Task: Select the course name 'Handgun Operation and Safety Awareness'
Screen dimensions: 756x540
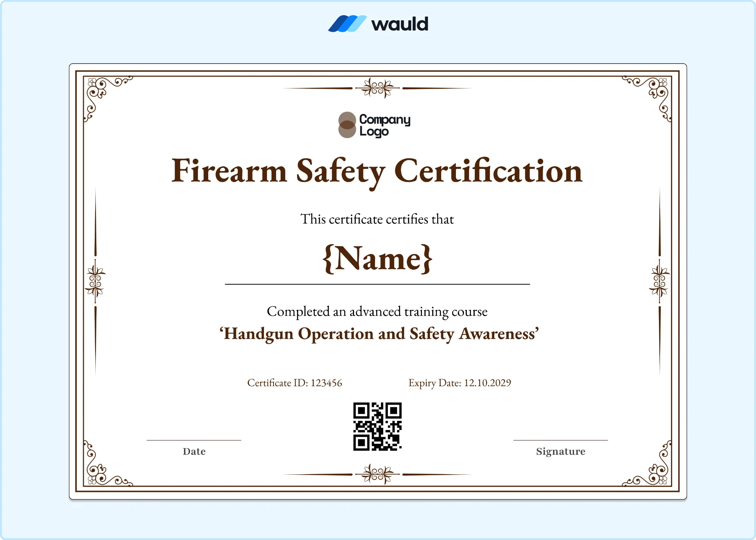Action: point(379,334)
